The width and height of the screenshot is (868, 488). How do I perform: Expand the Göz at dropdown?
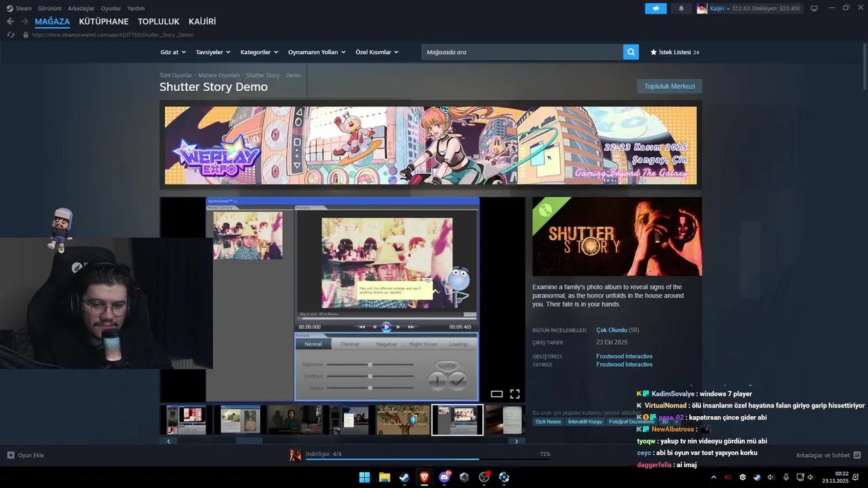pyautogui.click(x=173, y=52)
